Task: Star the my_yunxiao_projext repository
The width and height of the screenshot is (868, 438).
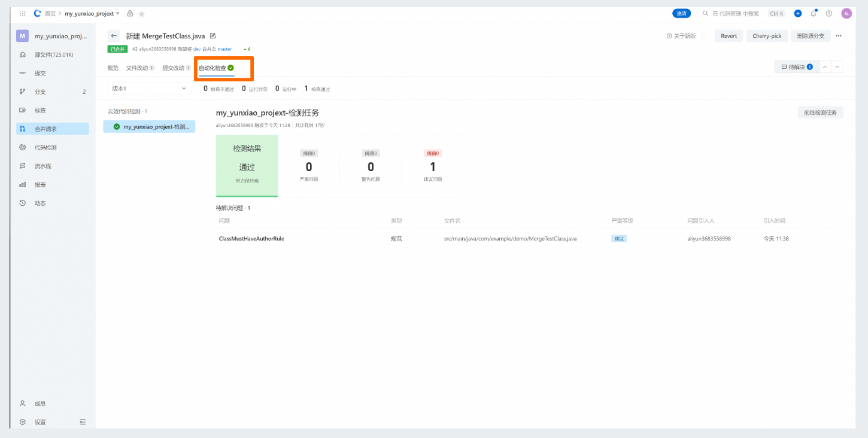Action: click(x=141, y=13)
